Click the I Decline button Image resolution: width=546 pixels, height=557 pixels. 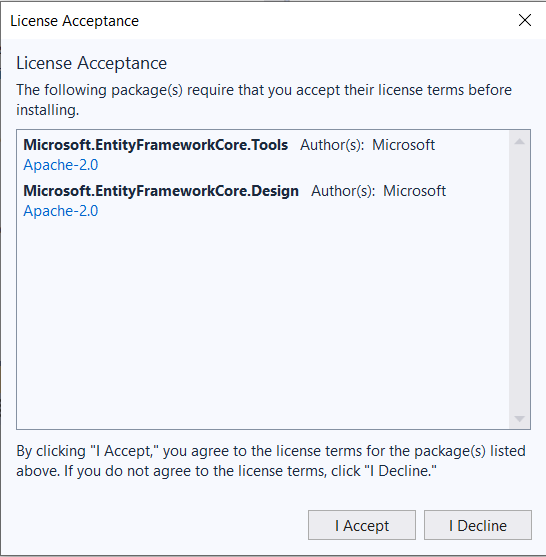(x=478, y=525)
